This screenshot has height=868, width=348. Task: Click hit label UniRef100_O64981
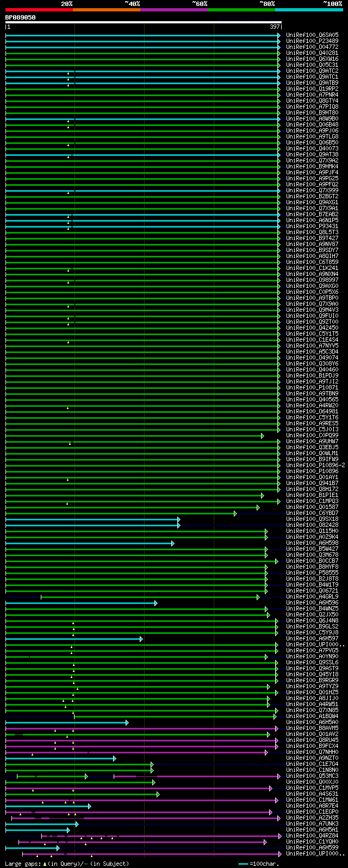tap(312, 411)
